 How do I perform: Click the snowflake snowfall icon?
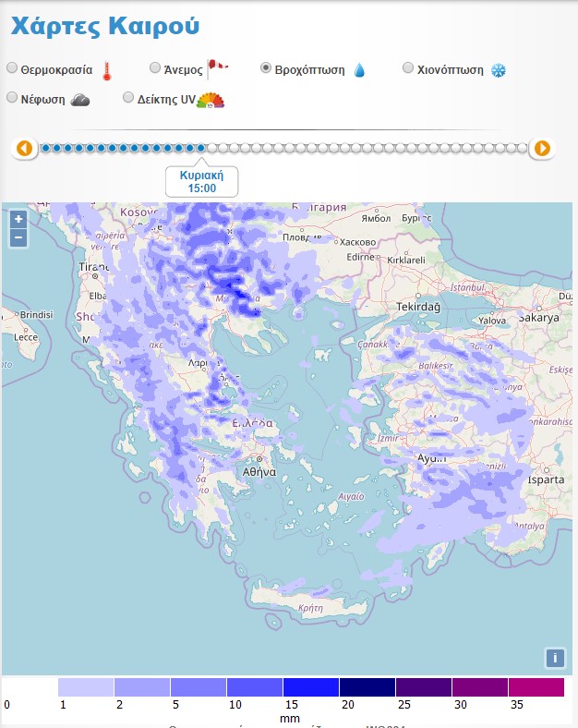tap(499, 70)
